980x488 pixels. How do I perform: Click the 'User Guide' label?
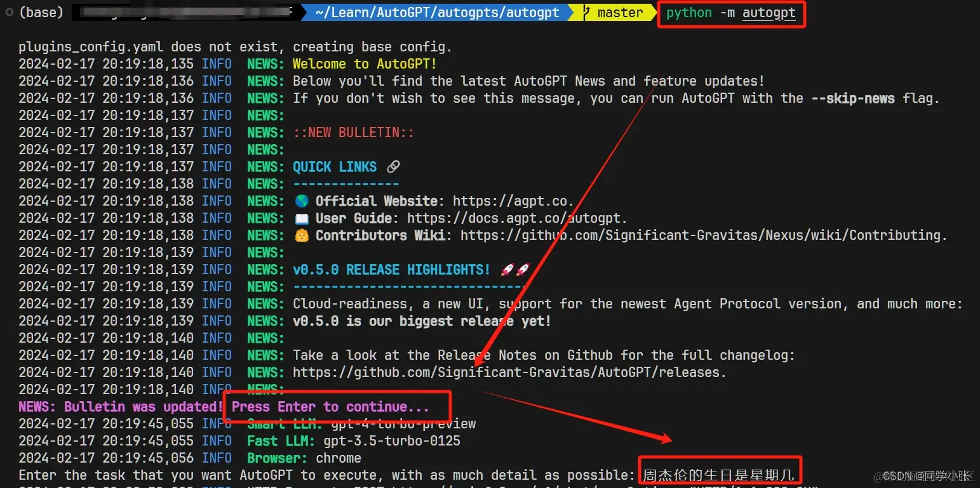pos(354,218)
